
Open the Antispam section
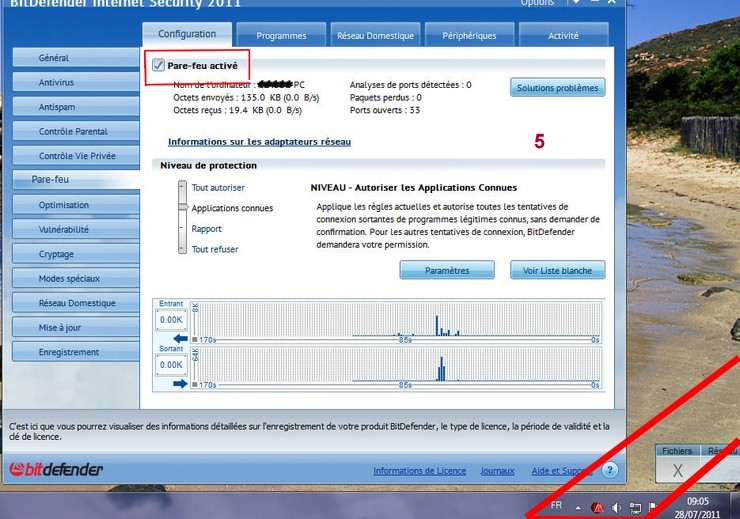[76, 107]
